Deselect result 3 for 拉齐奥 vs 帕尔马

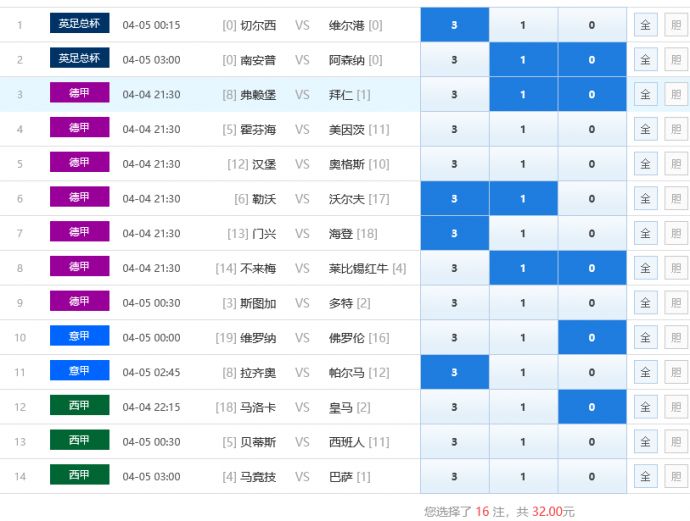click(x=454, y=373)
